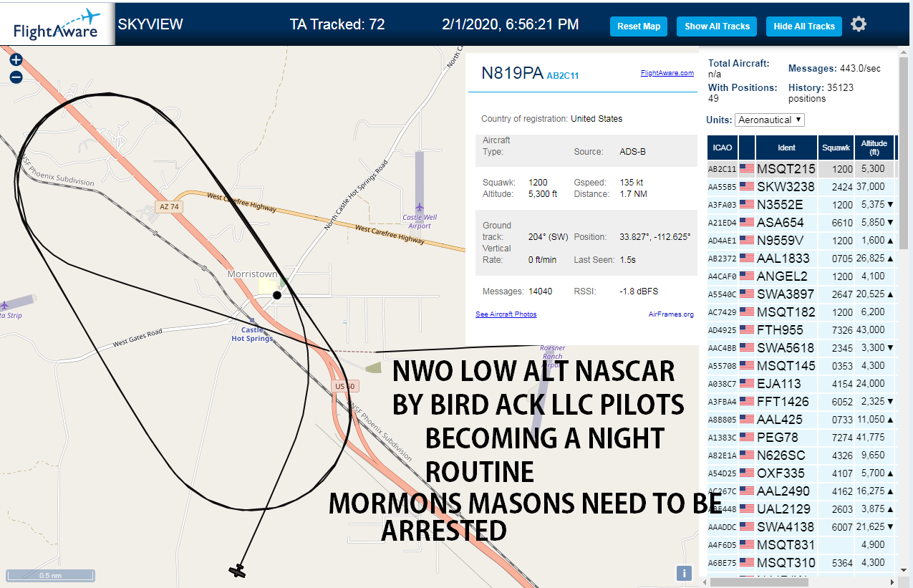
Task: Zoom in the map with plus button
Action: [x=16, y=60]
